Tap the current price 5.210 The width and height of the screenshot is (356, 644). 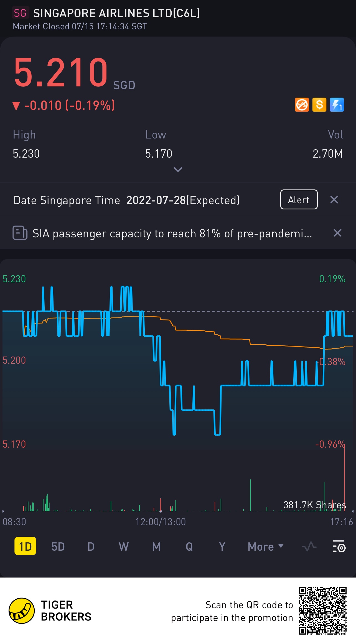[x=61, y=72]
